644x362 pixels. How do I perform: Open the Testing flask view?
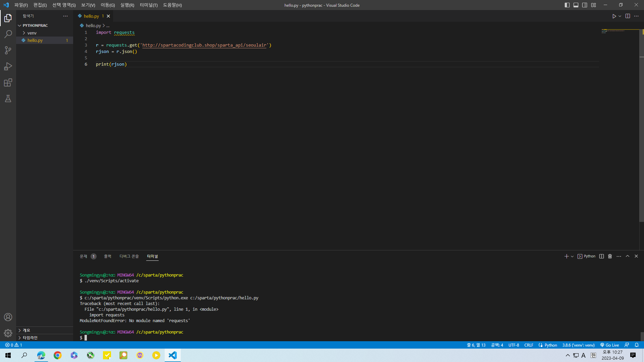8,99
